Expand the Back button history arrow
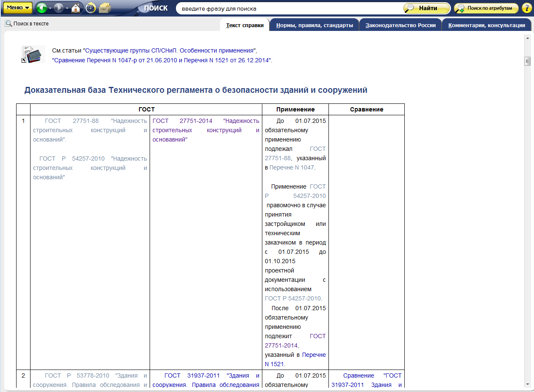This screenshot has height=392, width=534. 50,8
